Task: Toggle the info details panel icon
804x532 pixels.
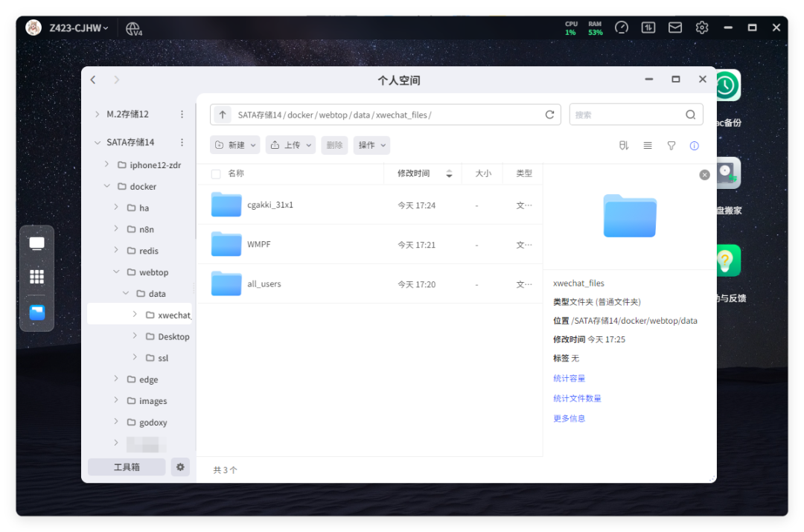Action: pos(695,146)
